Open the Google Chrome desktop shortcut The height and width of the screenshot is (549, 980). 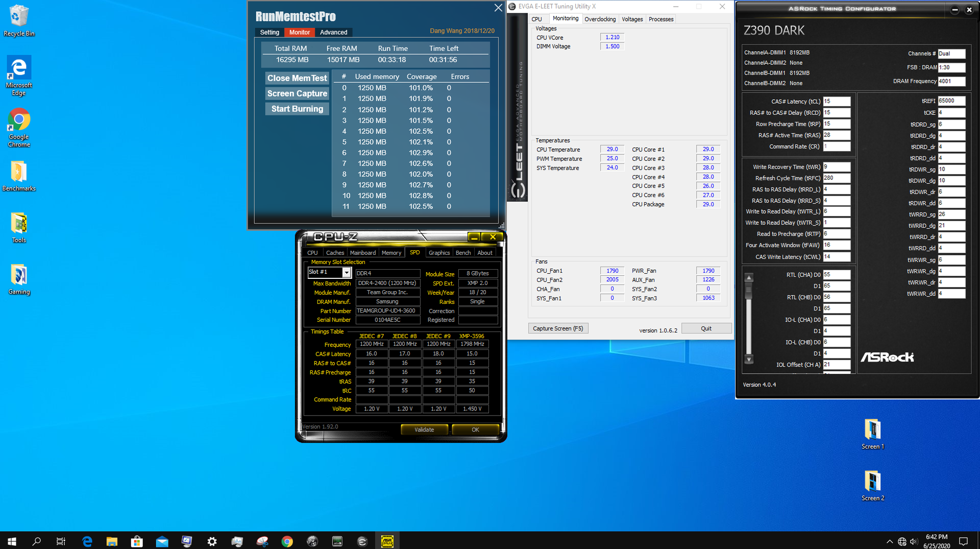19,128
